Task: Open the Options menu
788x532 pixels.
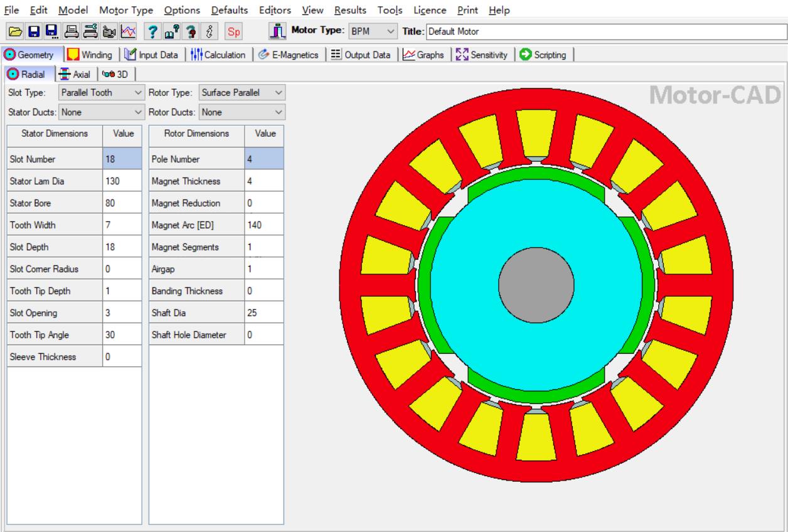Action: pos(182,10)
